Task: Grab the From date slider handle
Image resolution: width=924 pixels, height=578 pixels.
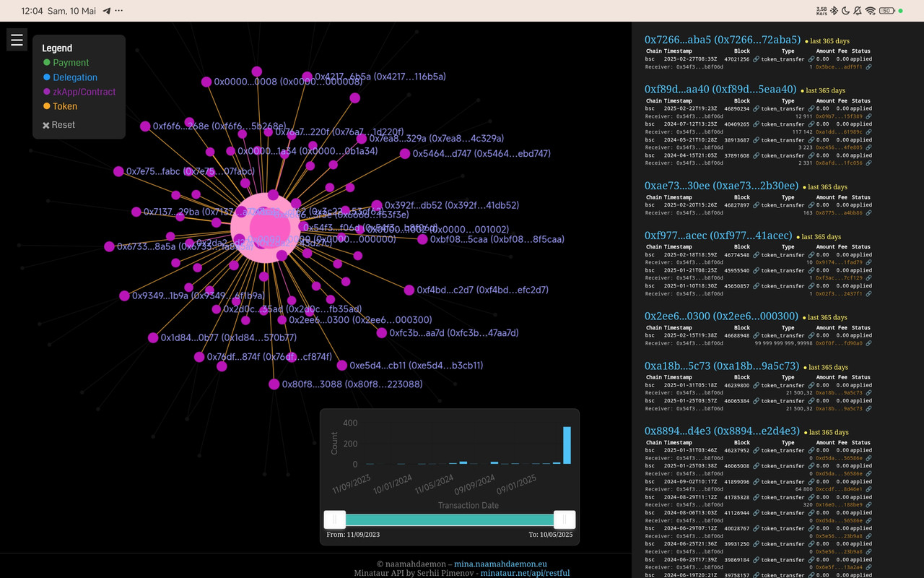Action: click(x=335, y=519)
